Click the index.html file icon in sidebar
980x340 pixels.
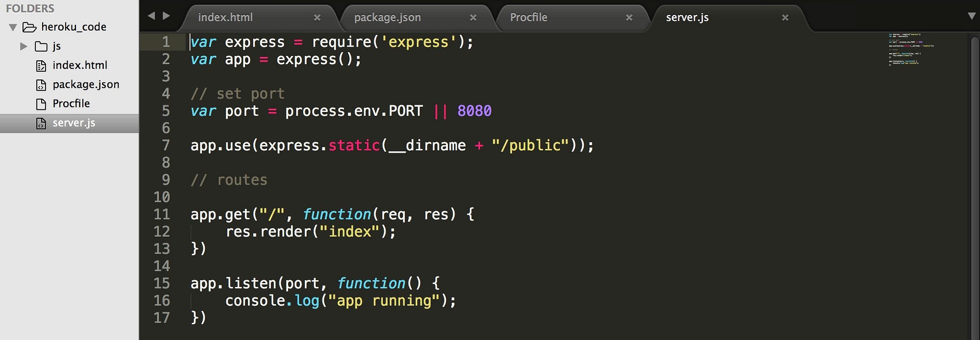coord(41,66)
